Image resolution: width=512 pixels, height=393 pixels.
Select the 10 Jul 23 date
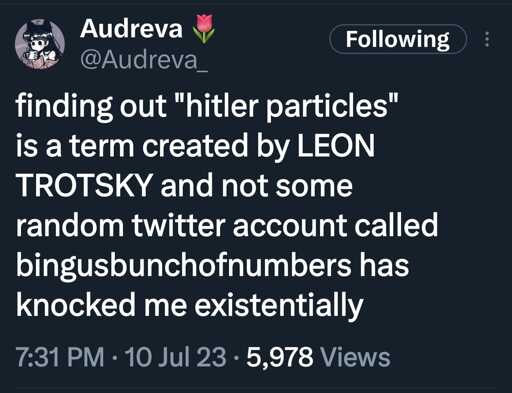[x=175, y=357]
